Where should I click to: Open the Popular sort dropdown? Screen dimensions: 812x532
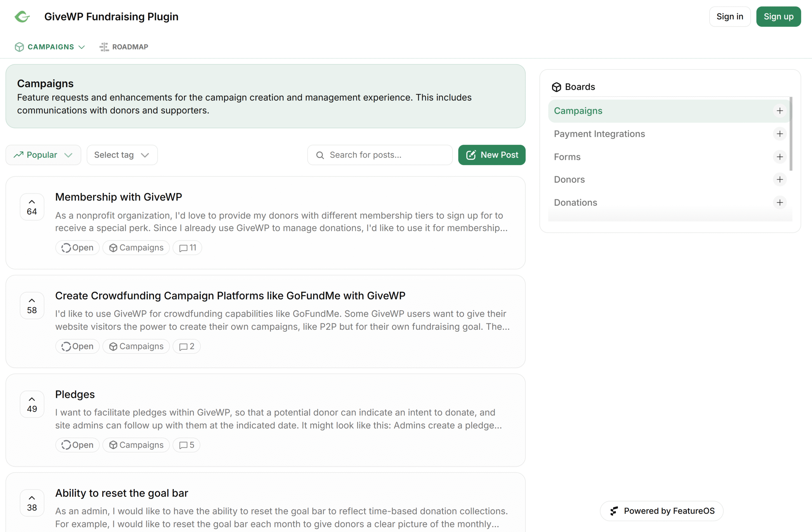pos(43,155)
